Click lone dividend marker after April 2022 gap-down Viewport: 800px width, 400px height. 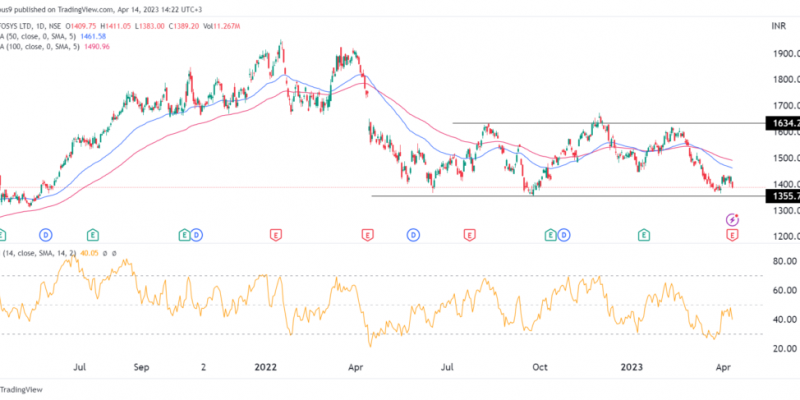pos(412,235)
